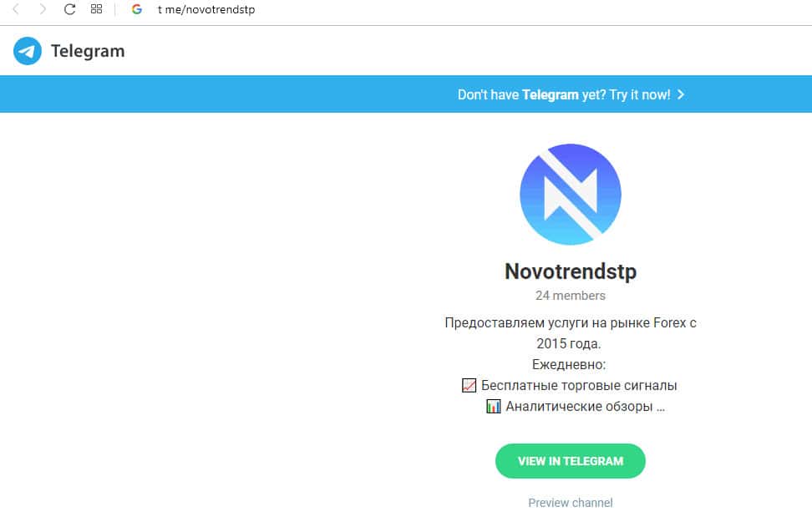Viewport: 812px width, 517px height.
Task: Click the bar chart emoji
Action: coord(494,406)
